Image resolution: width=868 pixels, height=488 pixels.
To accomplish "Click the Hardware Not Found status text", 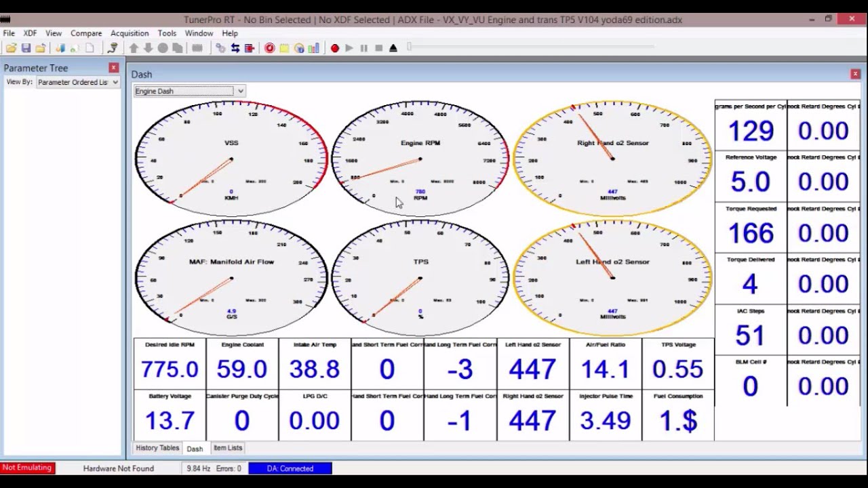I will click(x=119, y=468).
